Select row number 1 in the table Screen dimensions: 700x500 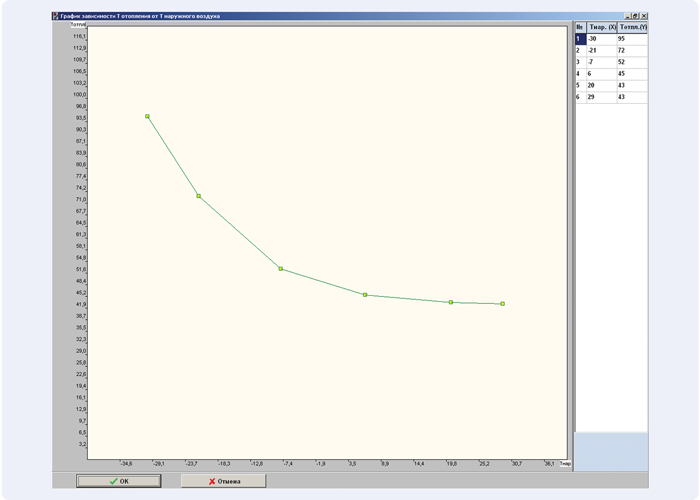[579, 38]
